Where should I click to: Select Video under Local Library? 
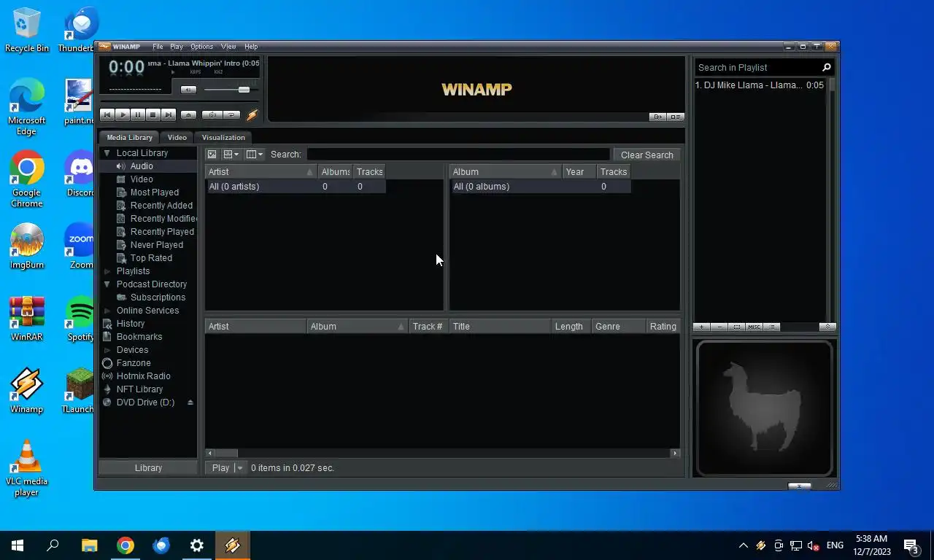142,179
